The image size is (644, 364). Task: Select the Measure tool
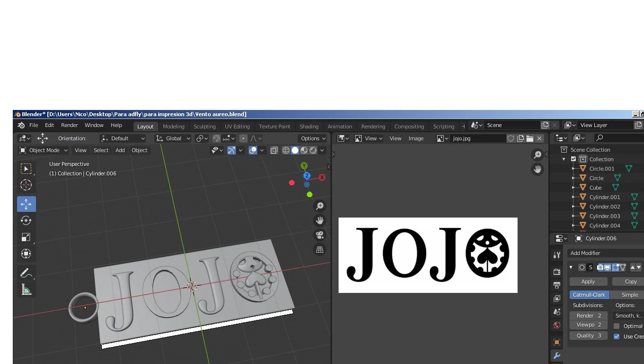(26, 290)
